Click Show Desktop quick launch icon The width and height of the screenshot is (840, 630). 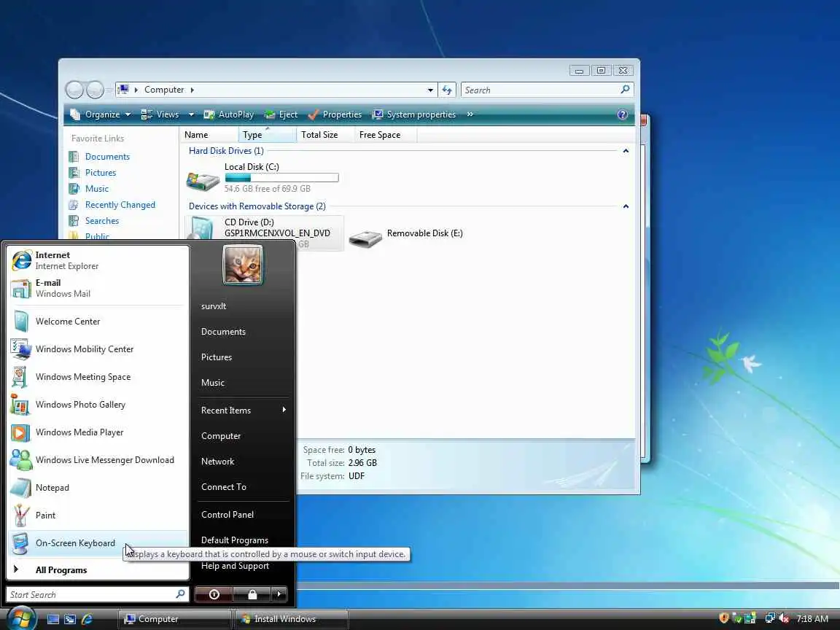53,619
